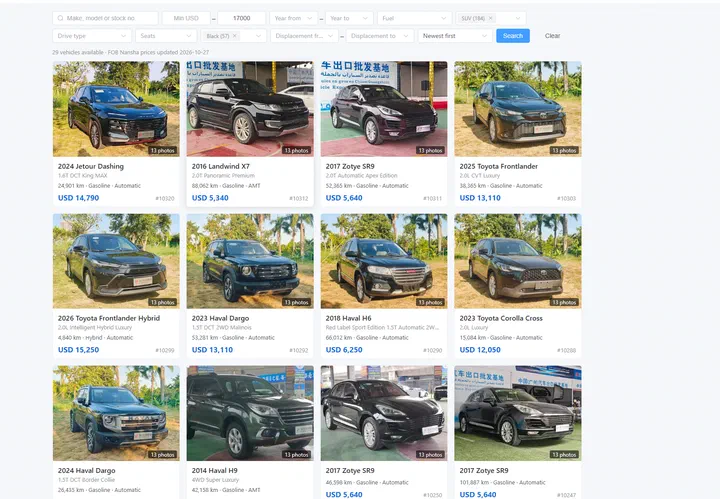
Task: Click the 1.5T DCT 2WD Malinois trim text
Action: coord(222,328)
